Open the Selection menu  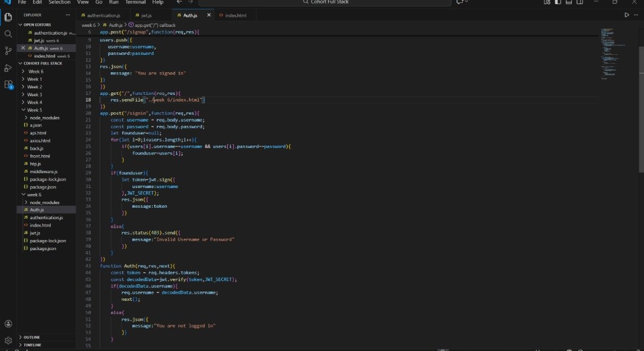[60, 2]
